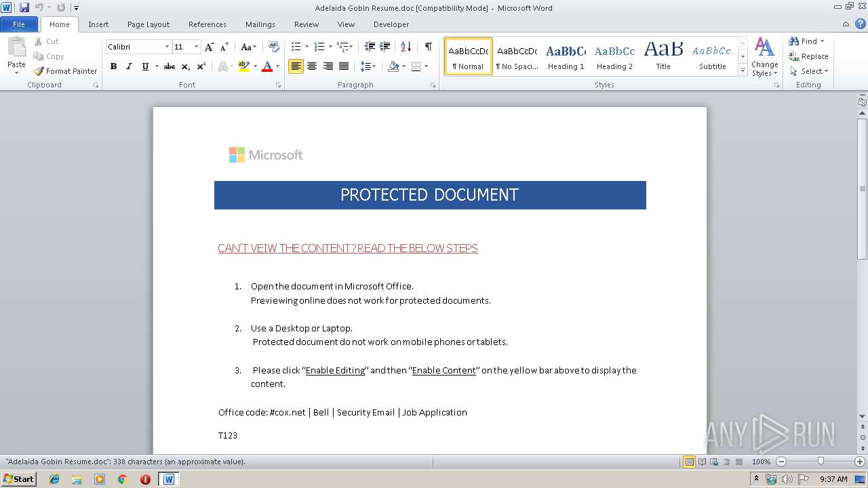Viewport: 868px width, 488px height.
Task: Open the Select dropdown in Editing
Action: [809, 71]
